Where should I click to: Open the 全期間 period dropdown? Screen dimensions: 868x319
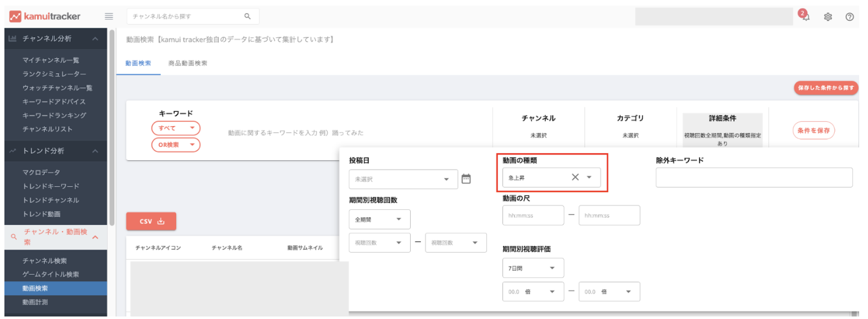[379, 219]
